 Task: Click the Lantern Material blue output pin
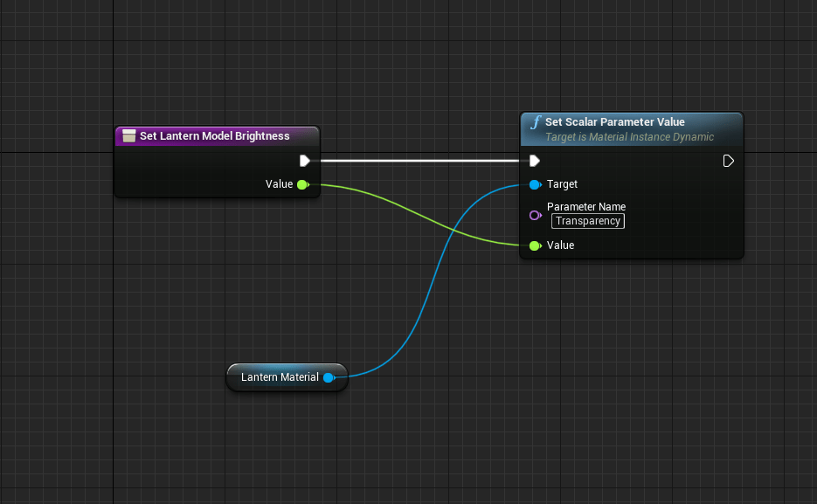pos(329,377)
